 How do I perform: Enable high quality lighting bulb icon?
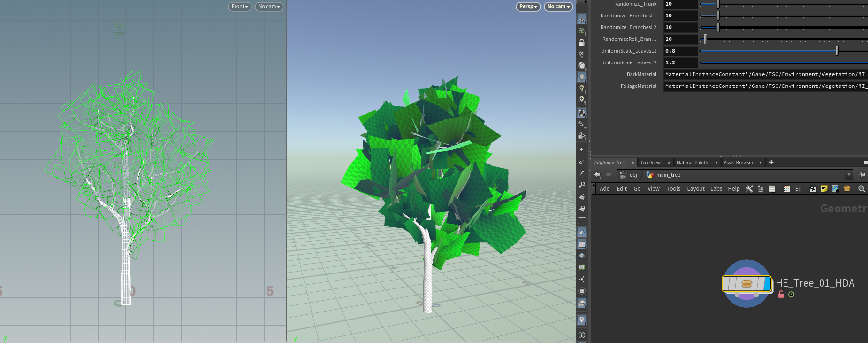coord(582,88)
